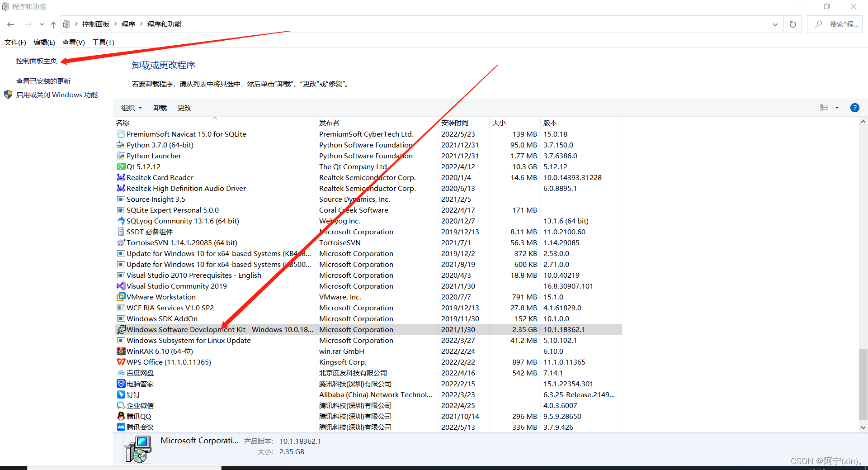Click the 控制面板 breadcrumb
The width and height of the screenshot is (868, 470).
tap(96, 24)
